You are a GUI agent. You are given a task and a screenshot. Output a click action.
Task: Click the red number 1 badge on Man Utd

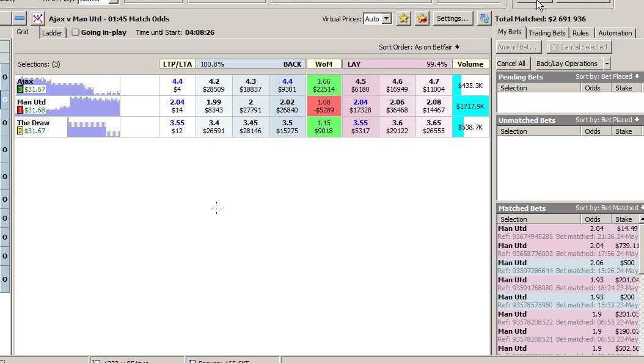coord(20,110)
